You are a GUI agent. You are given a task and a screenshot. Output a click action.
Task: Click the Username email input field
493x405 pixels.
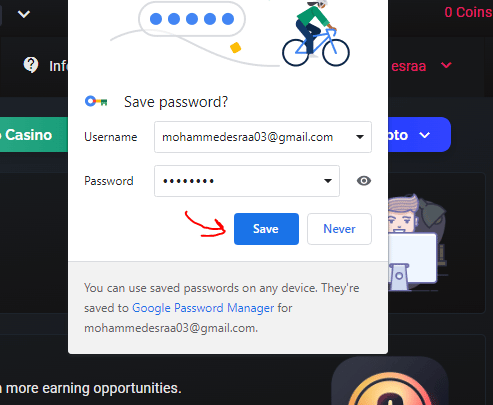coord(263,137)
